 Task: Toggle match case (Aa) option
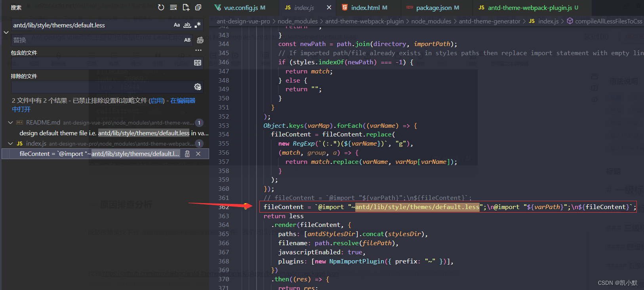click(177, 25)
